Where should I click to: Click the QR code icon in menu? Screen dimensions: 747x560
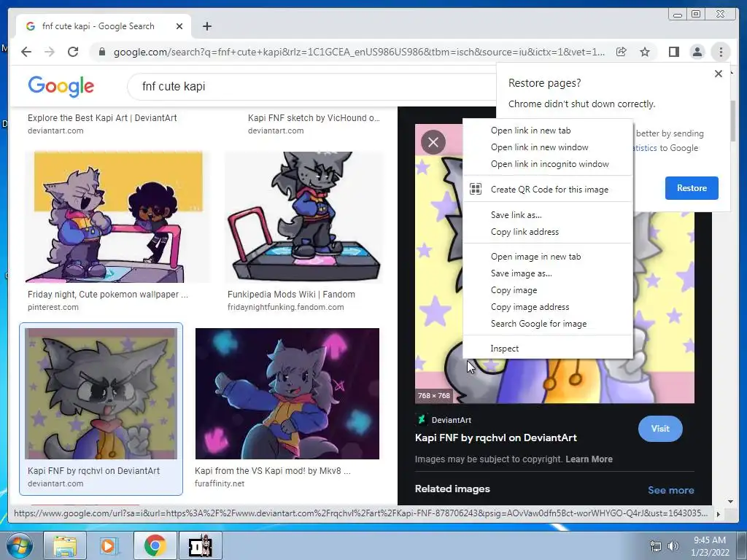coord(476,189)
